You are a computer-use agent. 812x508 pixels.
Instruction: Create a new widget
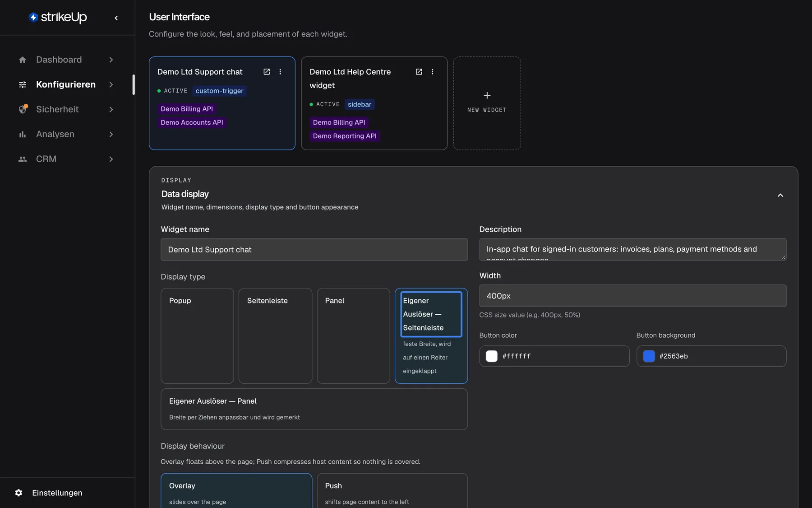(487, 103)
